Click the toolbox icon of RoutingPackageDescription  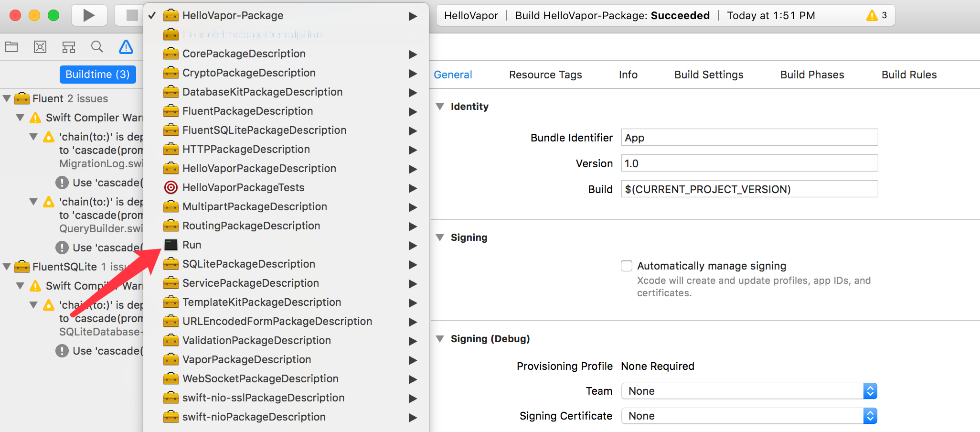pos(171,226)
